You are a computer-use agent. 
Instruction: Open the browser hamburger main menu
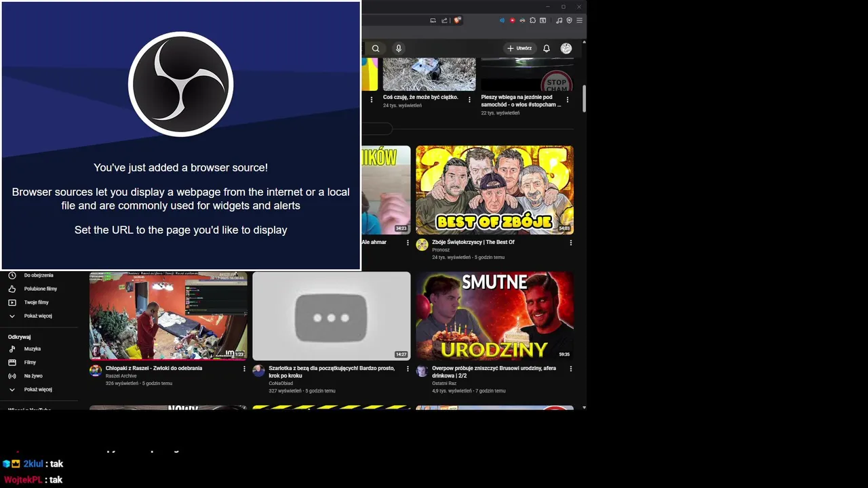pos(579,20)
